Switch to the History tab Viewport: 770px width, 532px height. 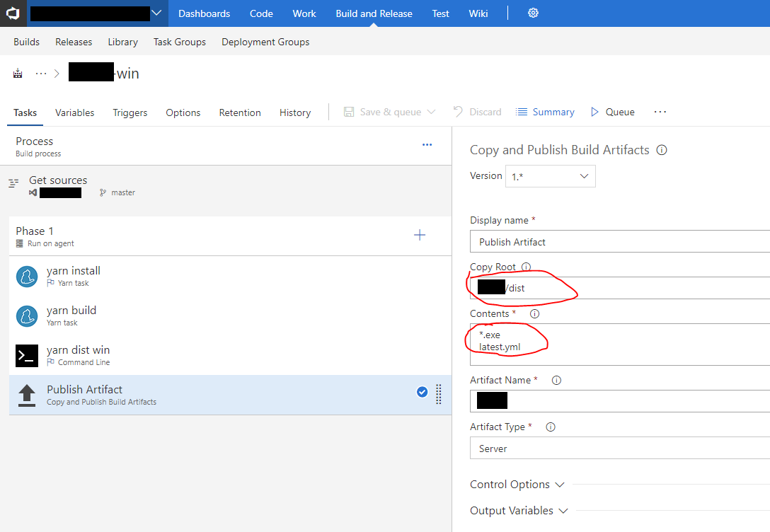pos(294,112)
